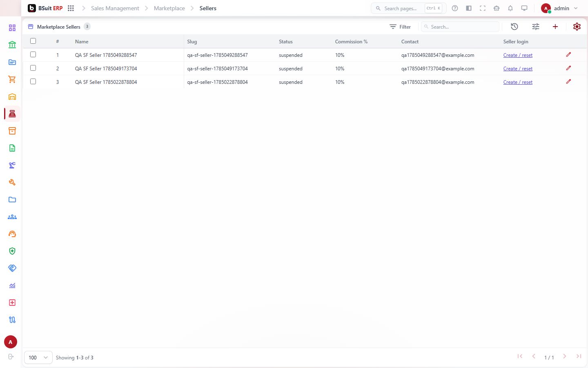Jump to last page arrow
Image resolution: width=588 pixels, height=368 pixels.
coord(579,357)
